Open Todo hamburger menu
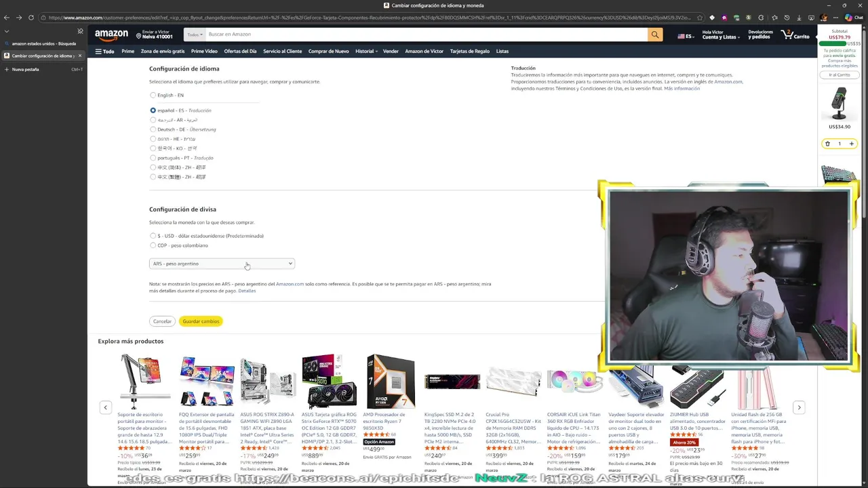This screenshot has width=868, height=488. [x=104, y=52]
